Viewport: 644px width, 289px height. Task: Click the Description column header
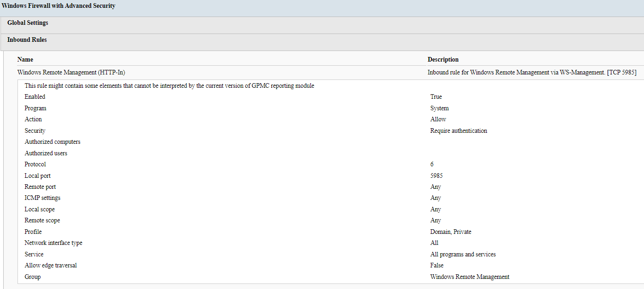click(443, 59)
